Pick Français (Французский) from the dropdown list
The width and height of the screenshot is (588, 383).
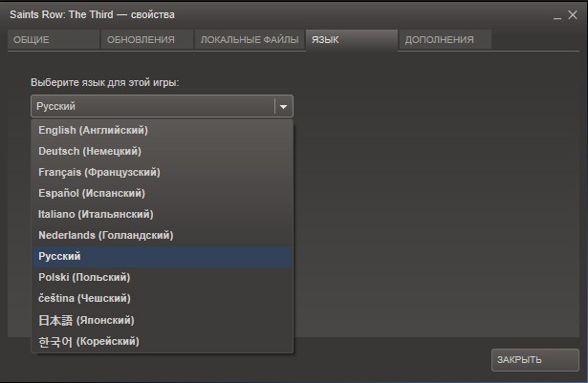tap(99, 172)
